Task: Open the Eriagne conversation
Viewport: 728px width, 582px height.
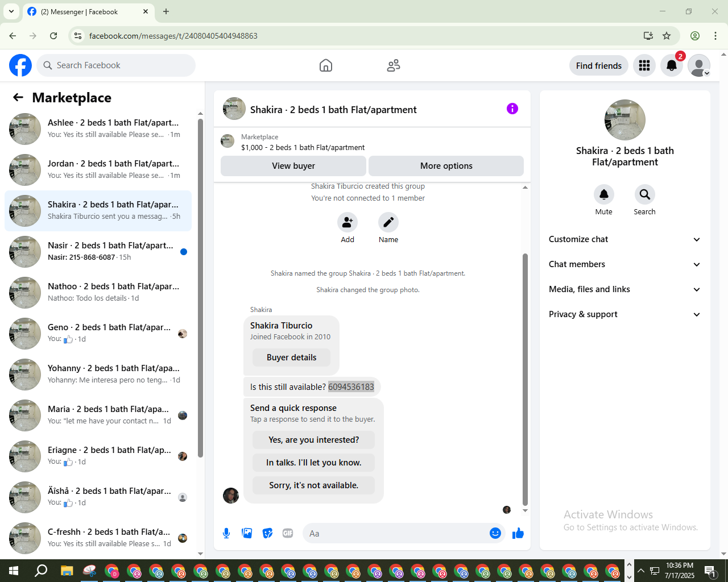Action: (x=98, y=456)
